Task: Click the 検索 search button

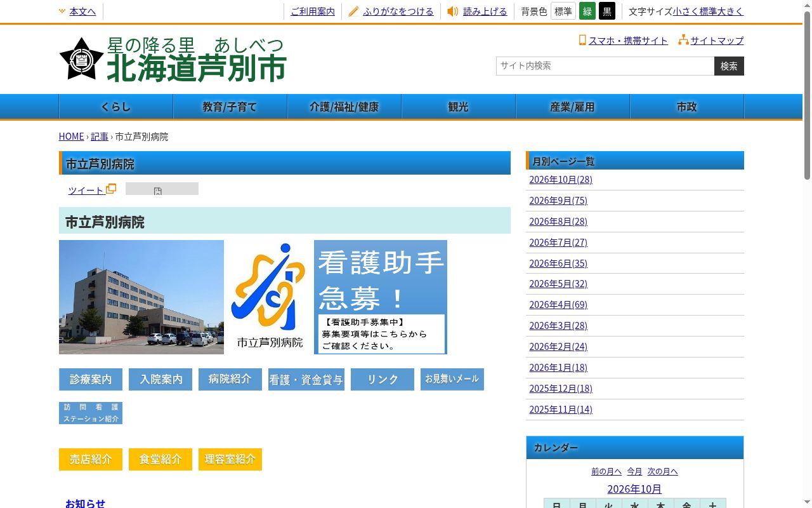Action: pos(729,66)
